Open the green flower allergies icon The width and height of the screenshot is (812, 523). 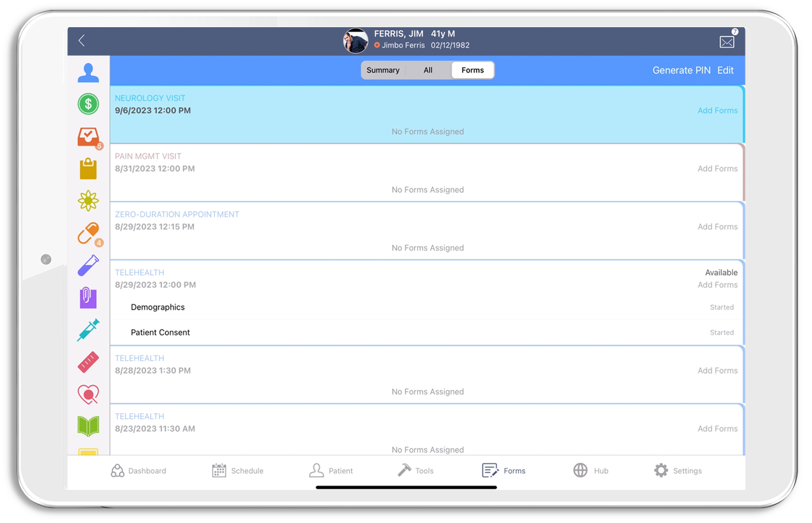point(88,201)
